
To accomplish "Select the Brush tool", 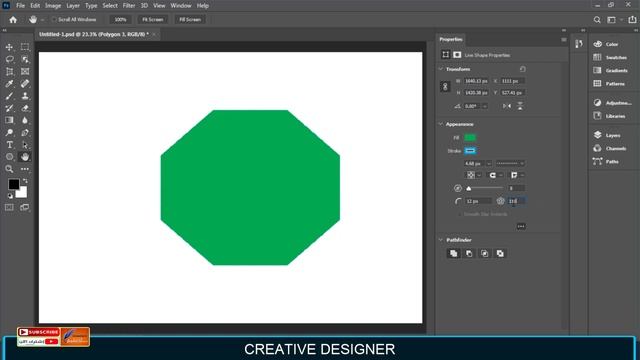I will (9, 96).
